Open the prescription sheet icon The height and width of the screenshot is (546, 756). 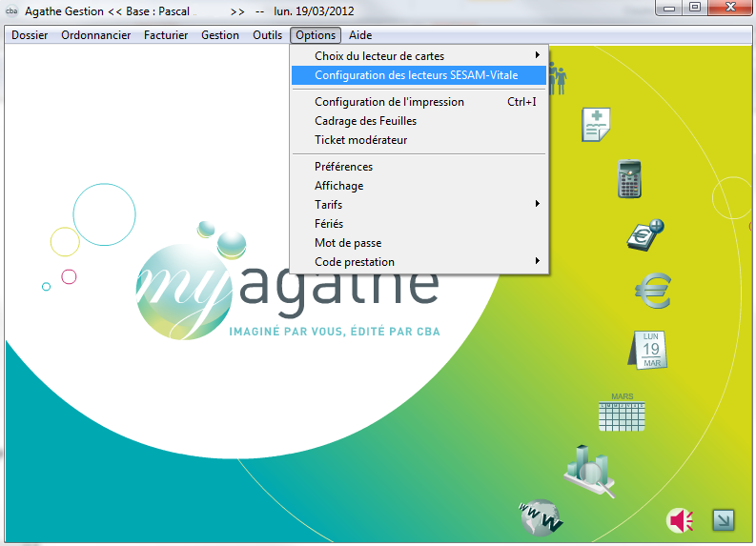pos(596,125)
